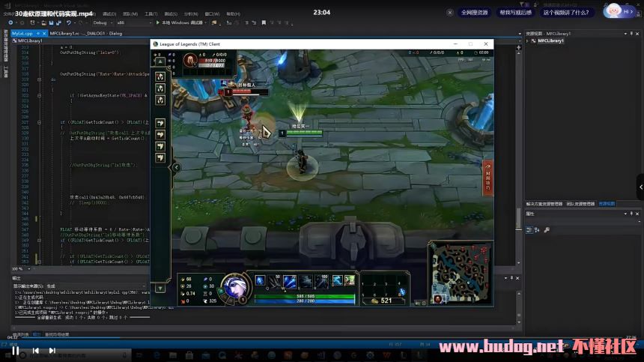Click the Save file toolbar icon

pos(52,22)
